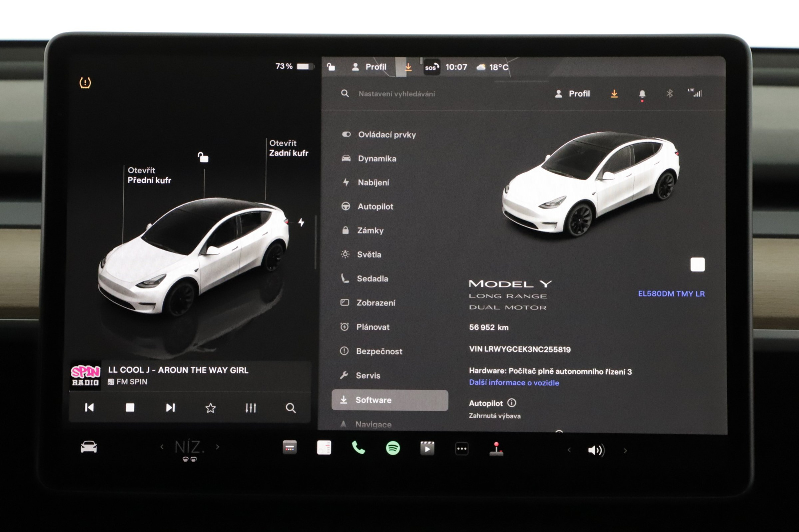
Task: Tap the tire pressure warning icon
Action: pyautogui.click(x=85, y=82)
